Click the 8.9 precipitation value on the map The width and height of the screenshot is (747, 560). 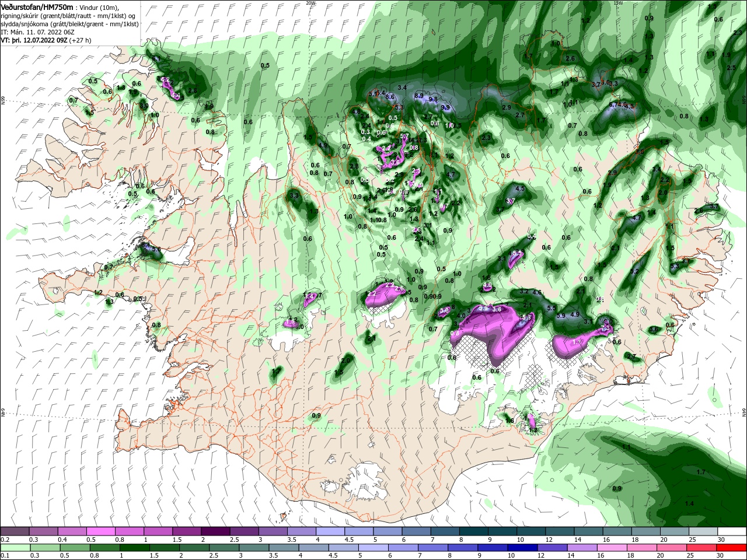click(418, 96)
